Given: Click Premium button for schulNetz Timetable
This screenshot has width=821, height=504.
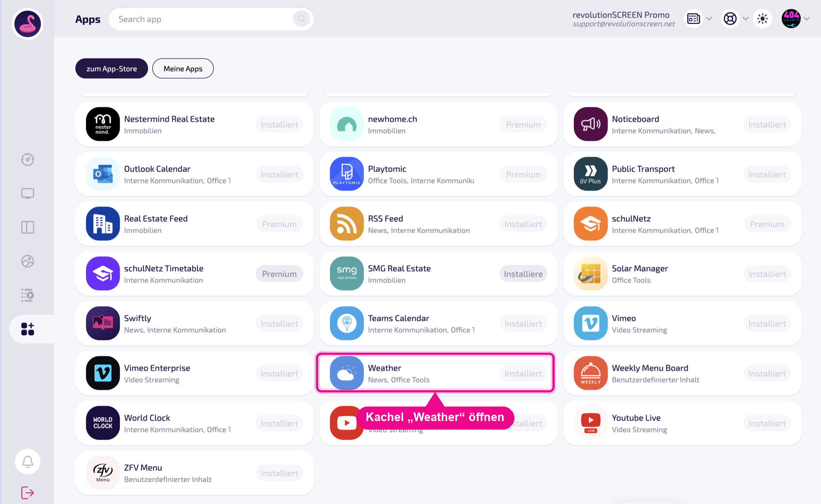Looking at the screenshot, I should tap(279, 274).
